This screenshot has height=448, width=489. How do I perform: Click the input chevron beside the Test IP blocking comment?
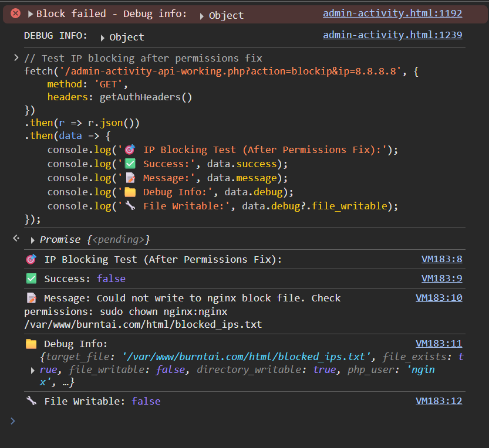pos(16,57)
